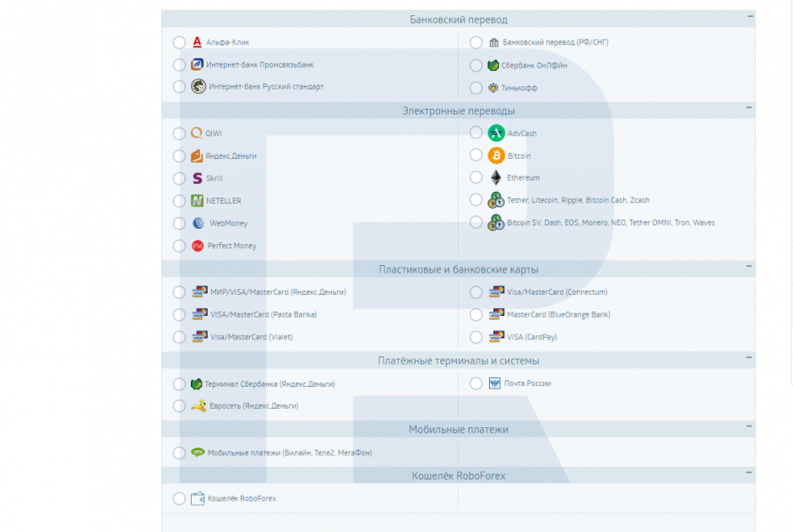Click the Яндекс.Деньги label

(231, 155)
